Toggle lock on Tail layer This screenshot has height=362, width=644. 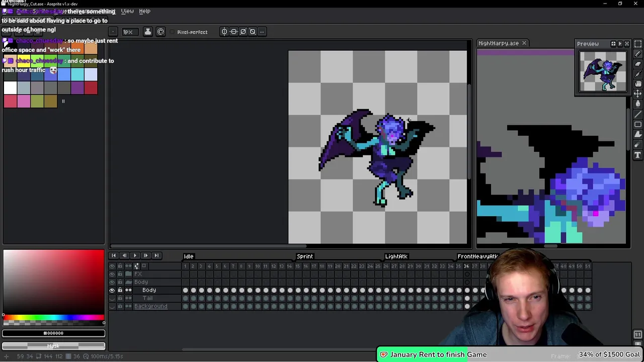[x=120, y=298]
